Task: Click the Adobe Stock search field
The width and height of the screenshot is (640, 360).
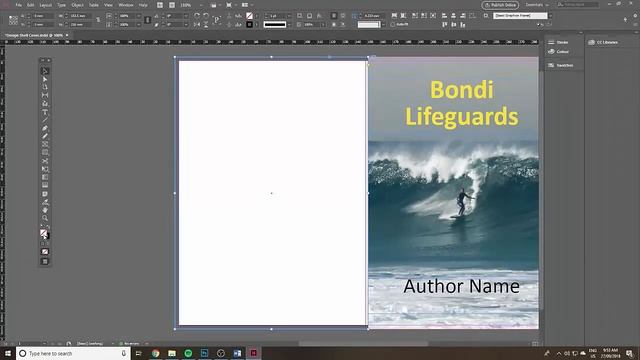Action: pyautogui.click(x=578, y=5)
